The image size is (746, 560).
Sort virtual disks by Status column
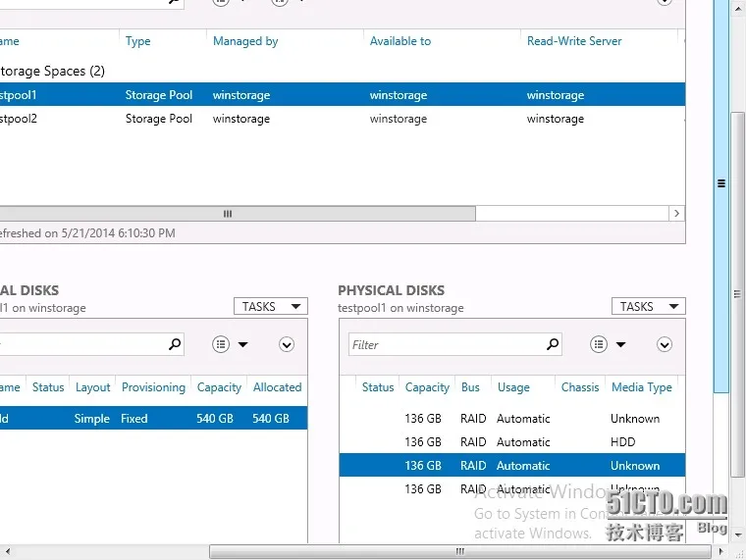click(48, 387)
